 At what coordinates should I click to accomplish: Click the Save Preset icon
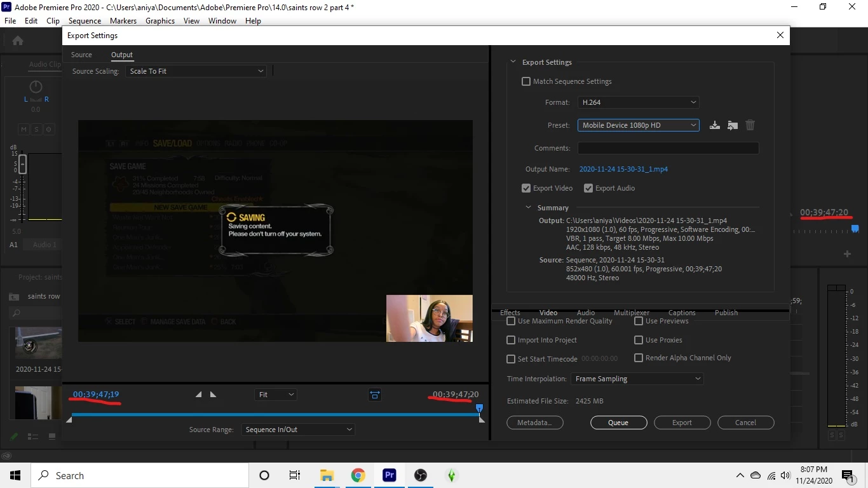[x=715, y=125]
